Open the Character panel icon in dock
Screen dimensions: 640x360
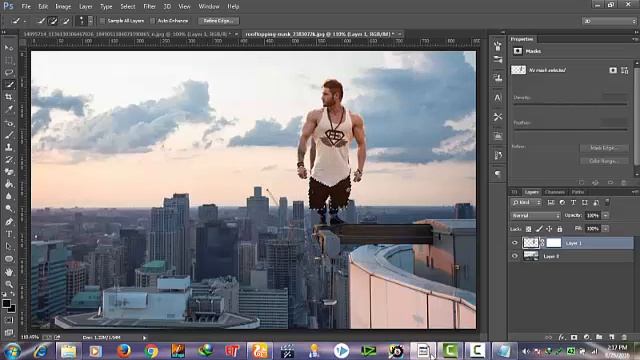[x=498, y=98]
